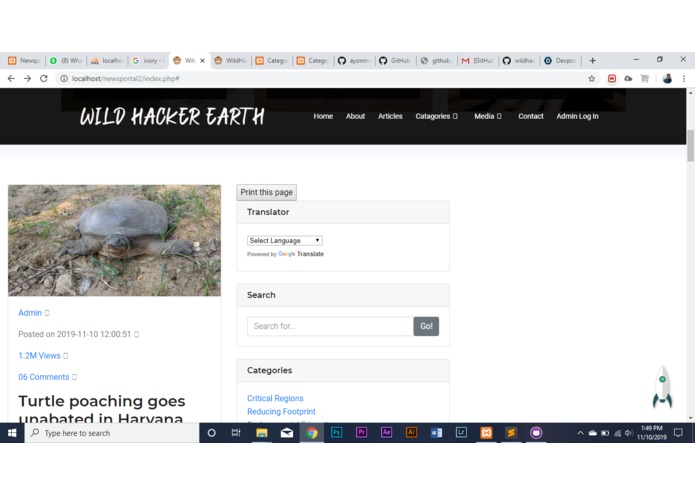The height and width of the screenshot is (494, 695).
Task: Open Illustrator from the taskbar
Action: click(411, 433)
